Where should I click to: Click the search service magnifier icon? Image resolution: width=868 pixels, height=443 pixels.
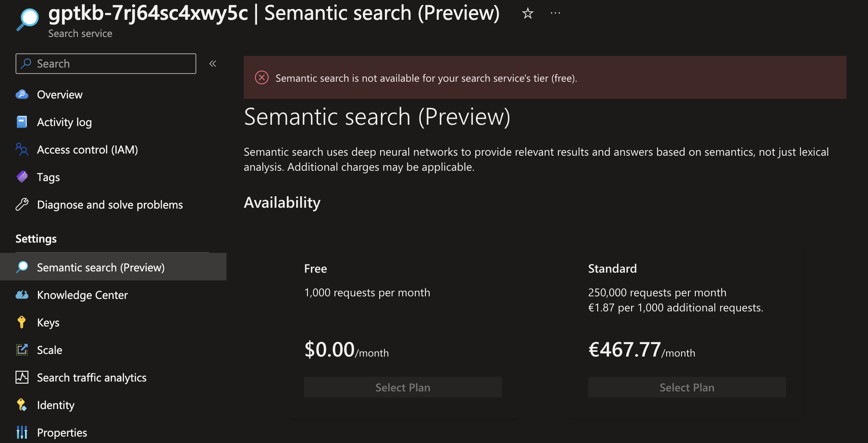(27, 19)
